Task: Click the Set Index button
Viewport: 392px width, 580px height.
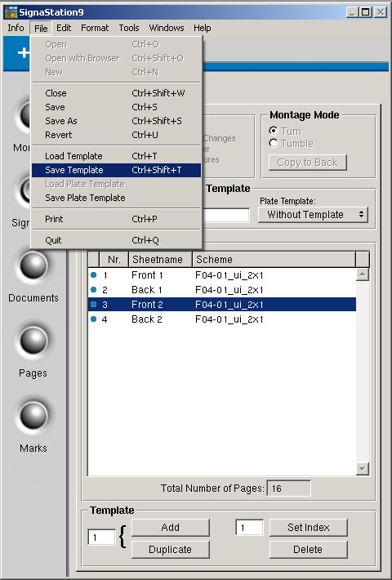Action: pyautogui.click(x=309, y=528)
